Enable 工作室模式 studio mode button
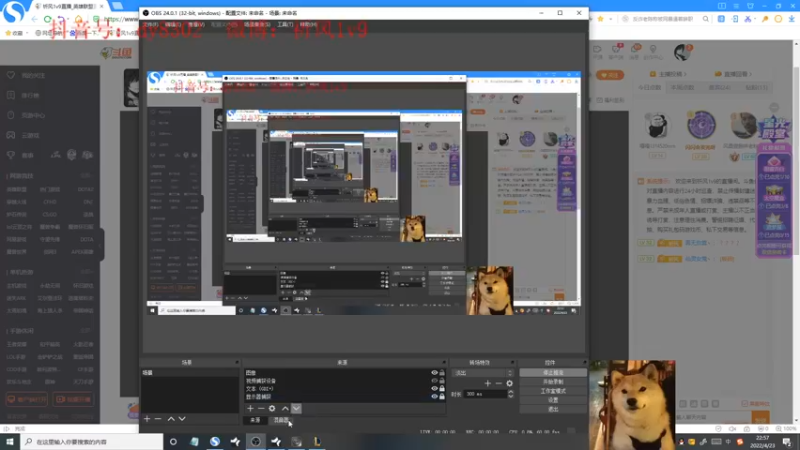 click(x=553, y=391)
